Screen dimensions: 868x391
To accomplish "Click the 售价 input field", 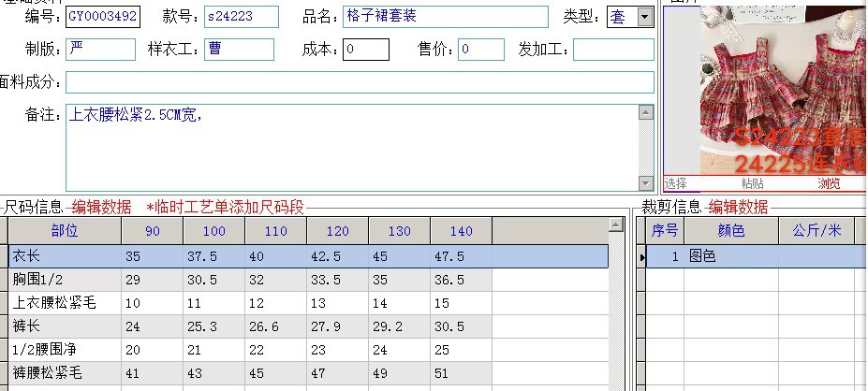I will point(481,50).
